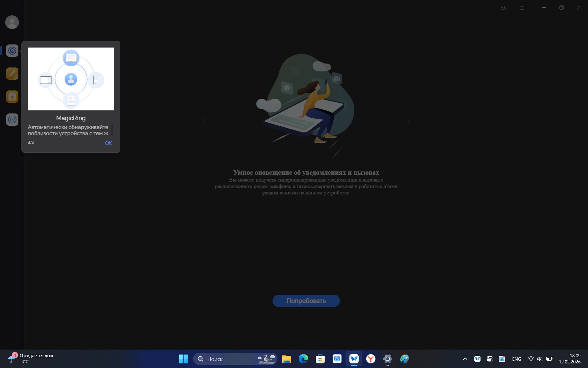Open ENG language switcher in taskbar
This screenshot has width=588, height=368.
(516, 359)
